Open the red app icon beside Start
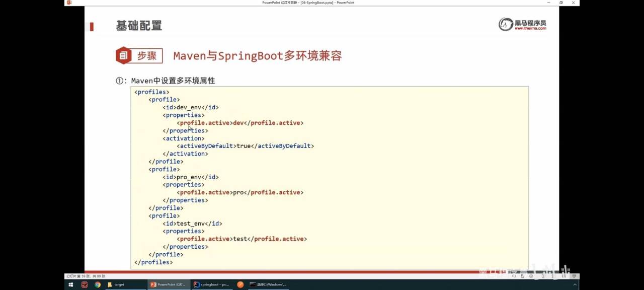644x290 pixels. pos(85,284)
